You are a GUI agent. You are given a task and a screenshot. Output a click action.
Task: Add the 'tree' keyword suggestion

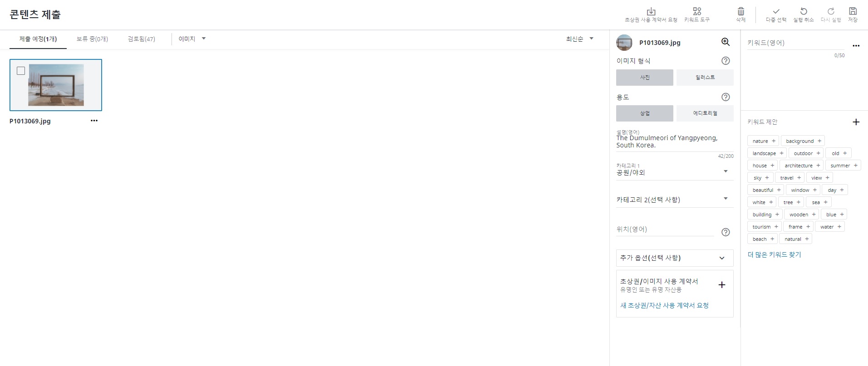click(x=791, y=202)
